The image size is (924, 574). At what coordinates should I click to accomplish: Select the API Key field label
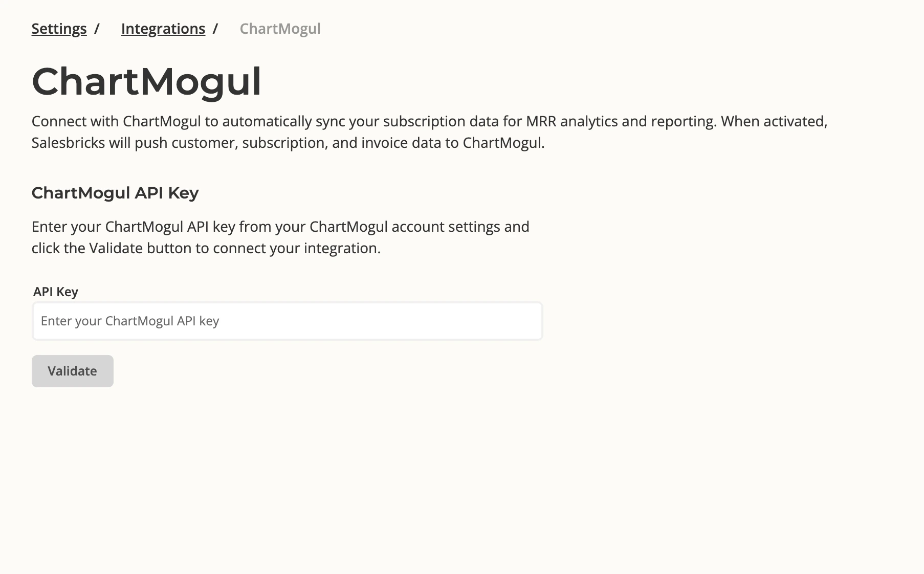(55, 292)
